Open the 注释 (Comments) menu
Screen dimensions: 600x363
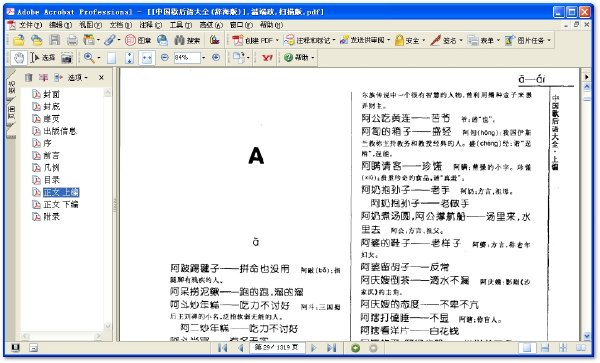coord(150,25)
